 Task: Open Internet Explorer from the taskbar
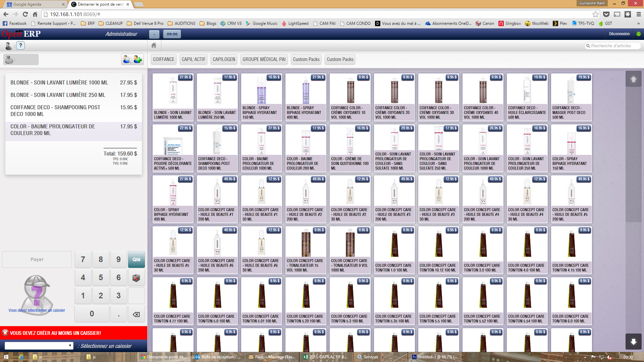[x=21, y=357]
